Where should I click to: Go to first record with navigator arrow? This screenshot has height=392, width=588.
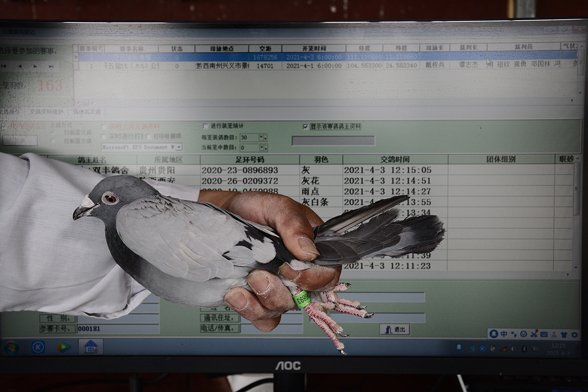pyautogui.click(x=4, y=66)
